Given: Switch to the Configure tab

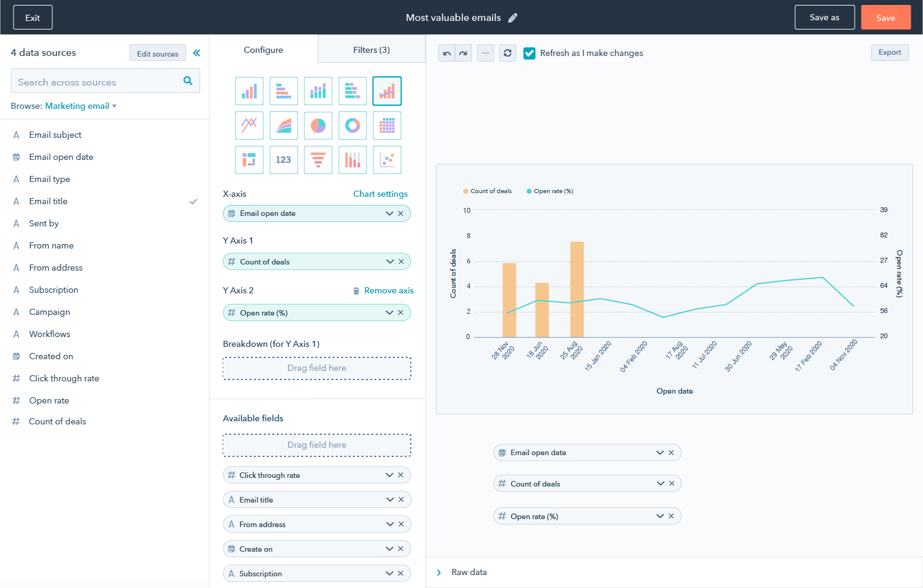Looking at the screenshot, I should (264, 50).
